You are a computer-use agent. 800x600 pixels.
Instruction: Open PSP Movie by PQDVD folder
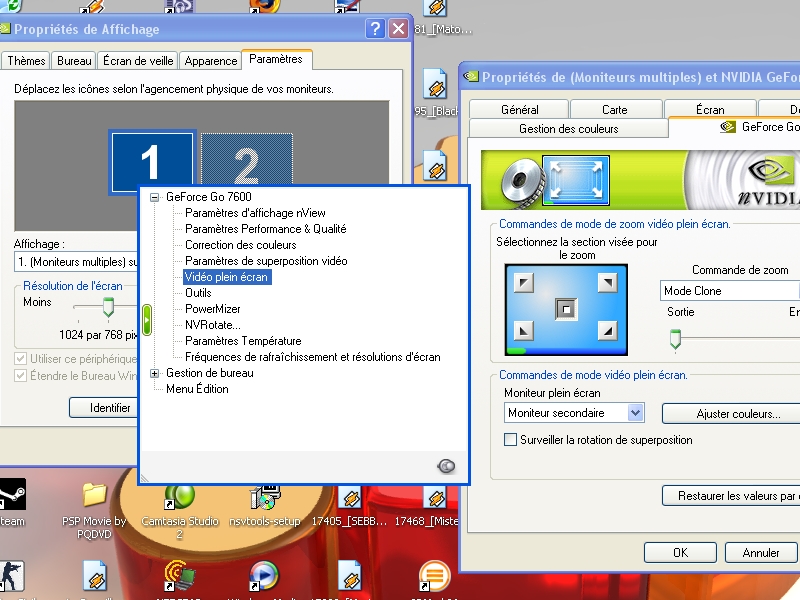click(94, 510)
